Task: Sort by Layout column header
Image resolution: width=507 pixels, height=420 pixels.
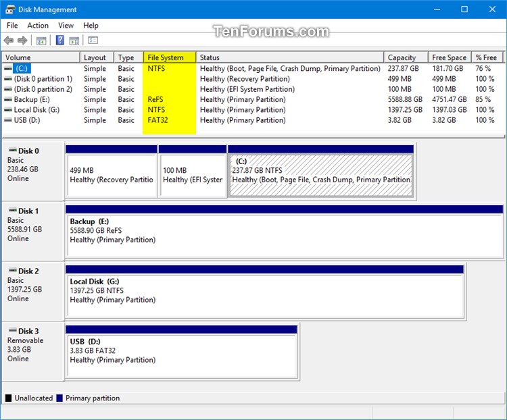Action: 97,57
